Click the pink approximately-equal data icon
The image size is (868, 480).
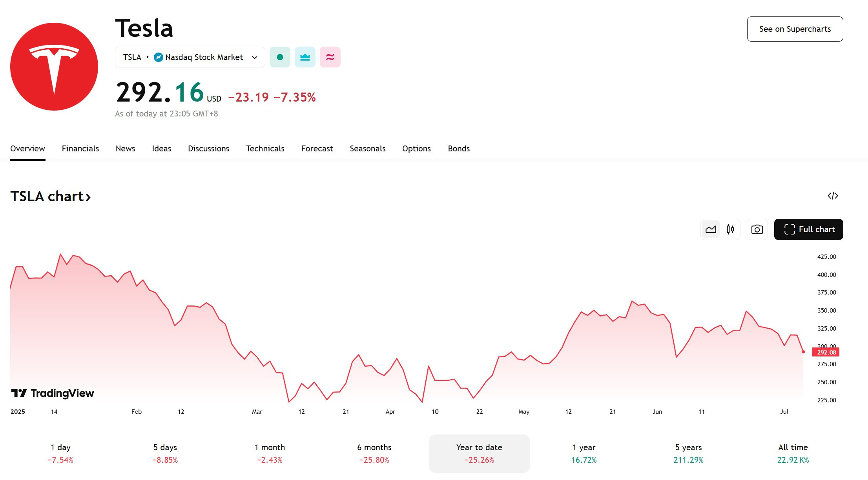click(x=330, y=57)
